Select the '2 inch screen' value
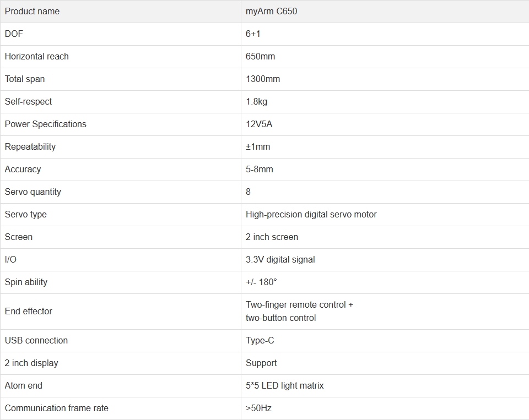529x420 pixels. click(272, 237)
